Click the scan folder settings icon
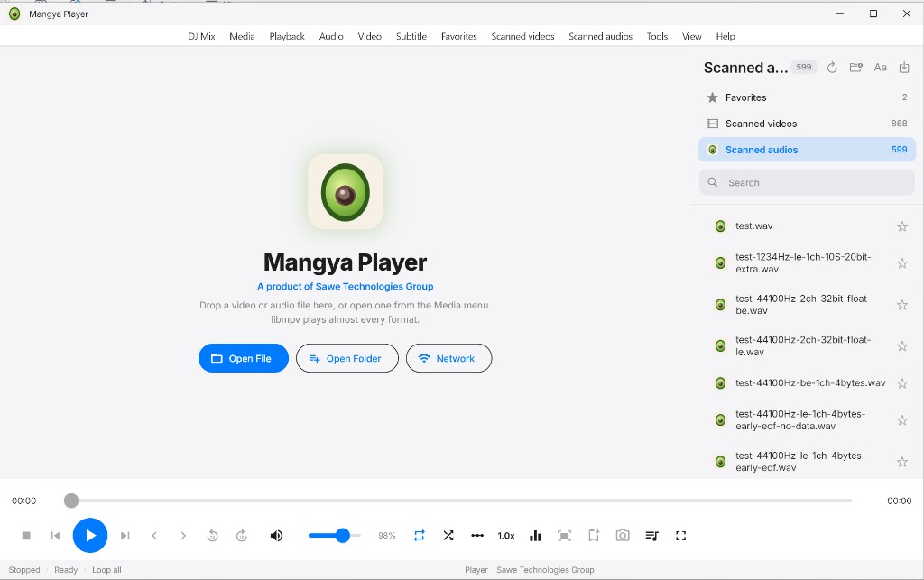The image size is (924, 580). tap(856, 67)
